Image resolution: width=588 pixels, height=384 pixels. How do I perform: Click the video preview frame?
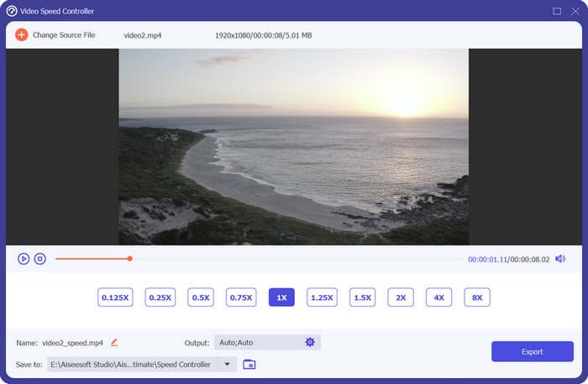[294, 146]
